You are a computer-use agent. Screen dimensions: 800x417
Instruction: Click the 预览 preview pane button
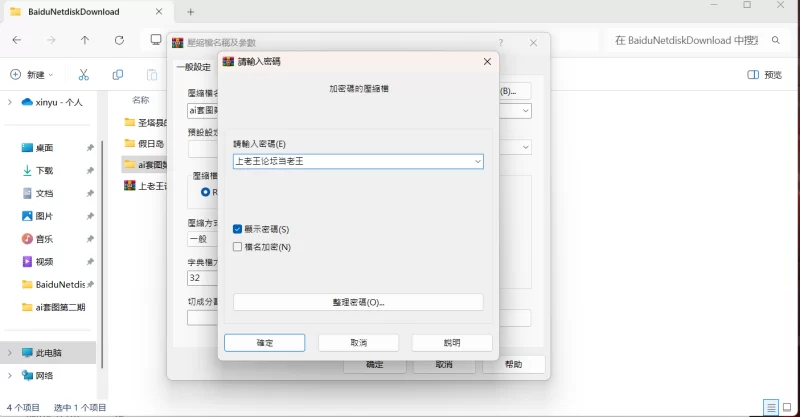765,75
